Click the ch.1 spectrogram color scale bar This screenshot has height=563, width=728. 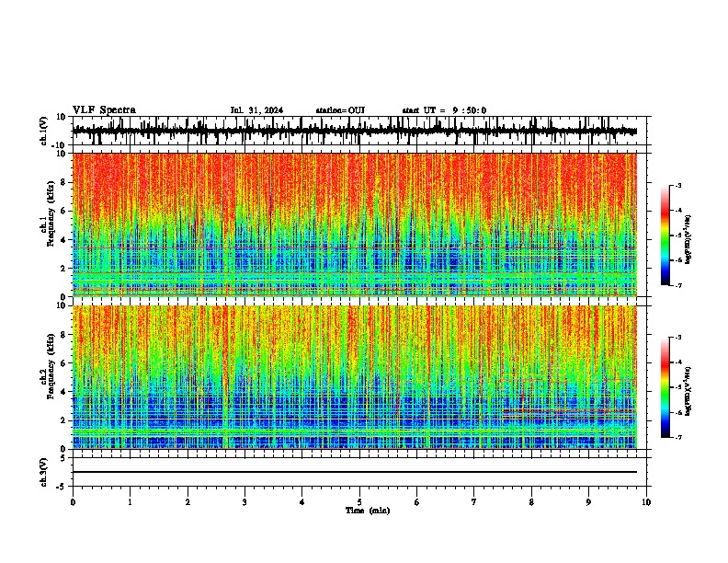[x=665, y=236]
